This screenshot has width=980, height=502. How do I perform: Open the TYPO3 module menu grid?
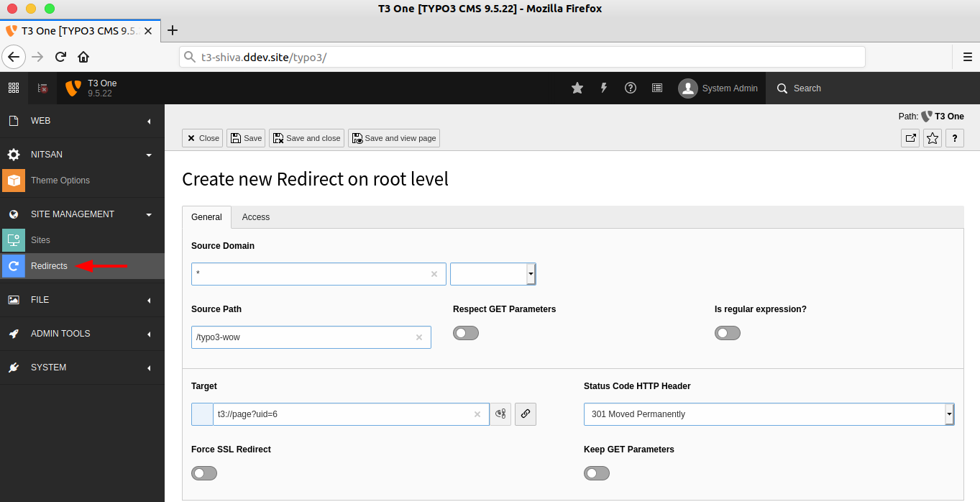13,88
